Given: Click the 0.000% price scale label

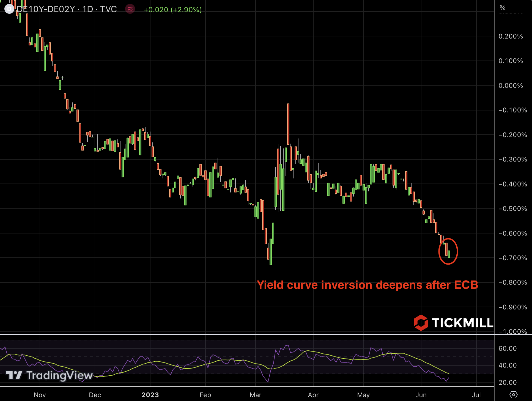Looking at the screenshot, I should click(511, 86).
